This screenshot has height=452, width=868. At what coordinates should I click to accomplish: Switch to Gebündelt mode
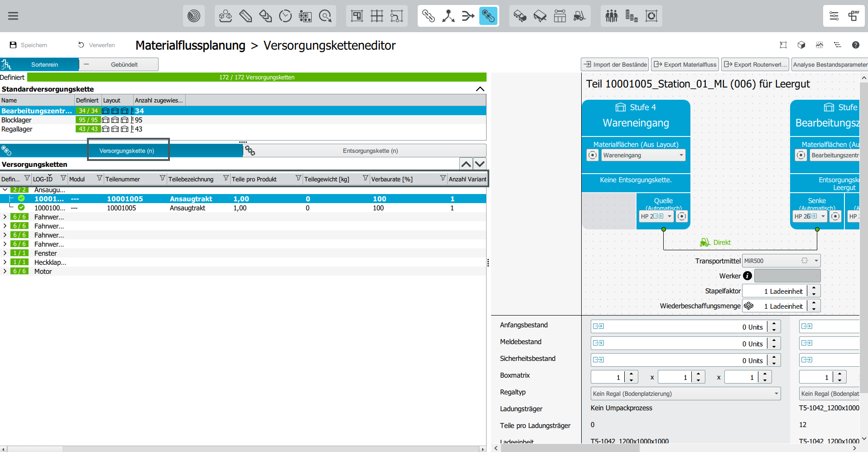coord(124,64)
